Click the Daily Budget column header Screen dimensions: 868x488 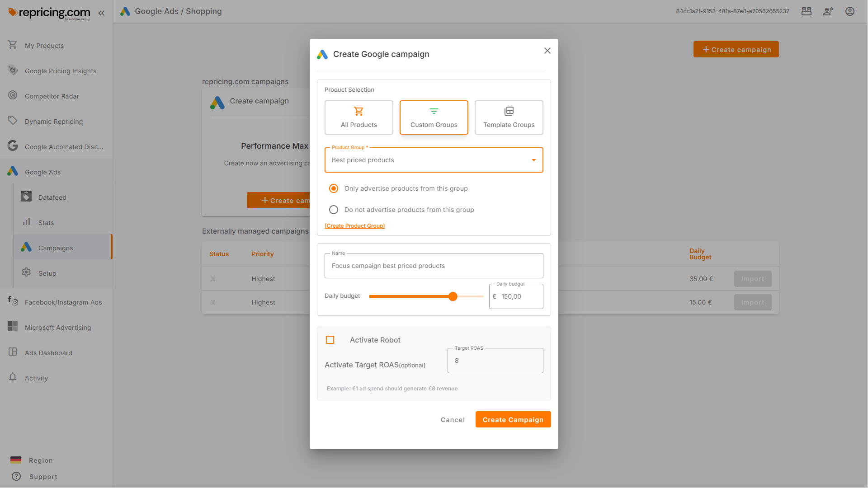pos(700,254)
